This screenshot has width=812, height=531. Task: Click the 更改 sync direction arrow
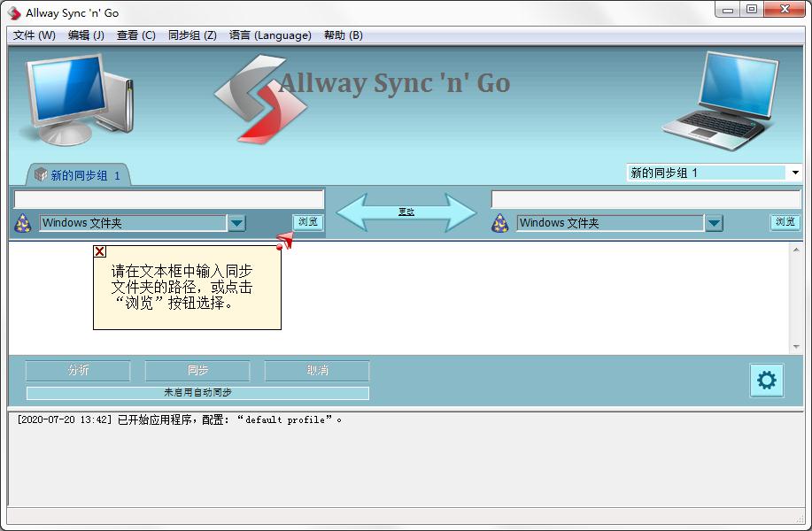point(406,212)
